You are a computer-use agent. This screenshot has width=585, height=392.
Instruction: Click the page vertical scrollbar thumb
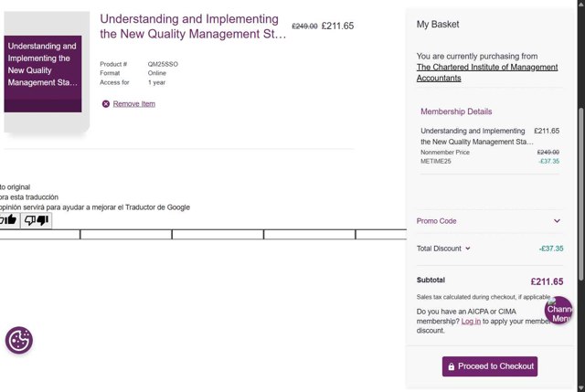click(581, 194)
